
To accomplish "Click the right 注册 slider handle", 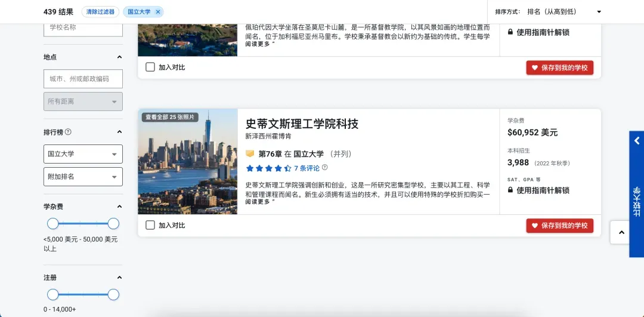I will [113, 294].
